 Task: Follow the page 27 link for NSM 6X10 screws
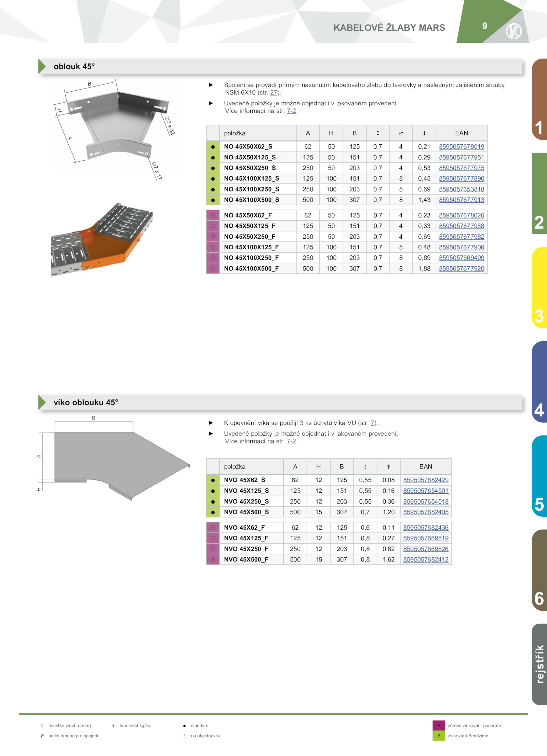pos(273,93)
